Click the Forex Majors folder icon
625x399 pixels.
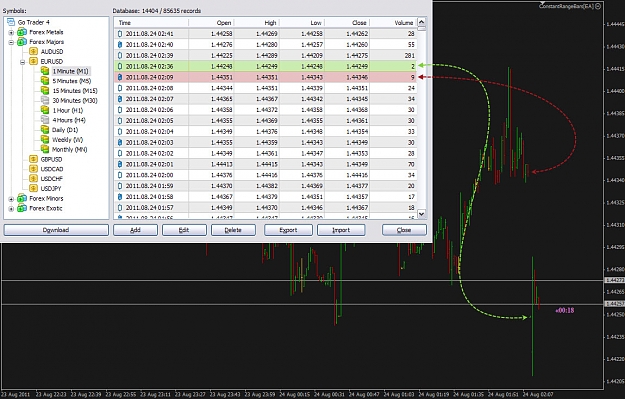click(x=22, y=42)
